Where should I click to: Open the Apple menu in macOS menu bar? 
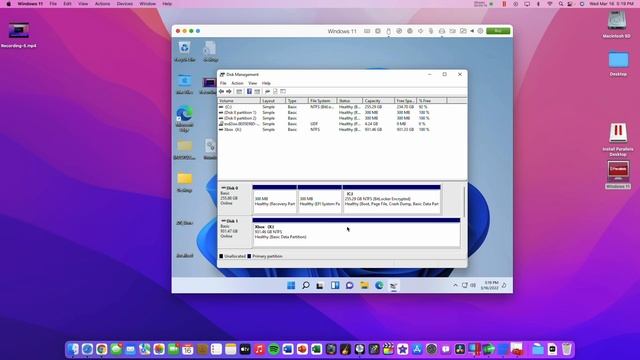point(9,4)
